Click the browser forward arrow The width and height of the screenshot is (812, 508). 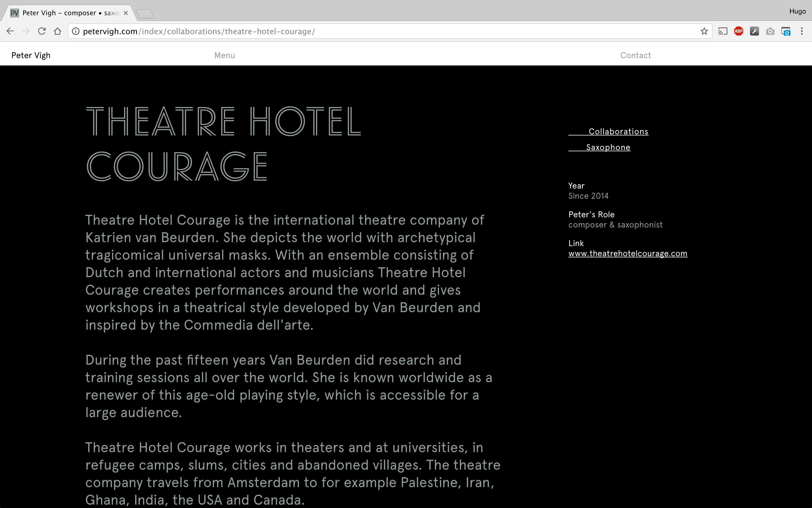pos(26,31)
